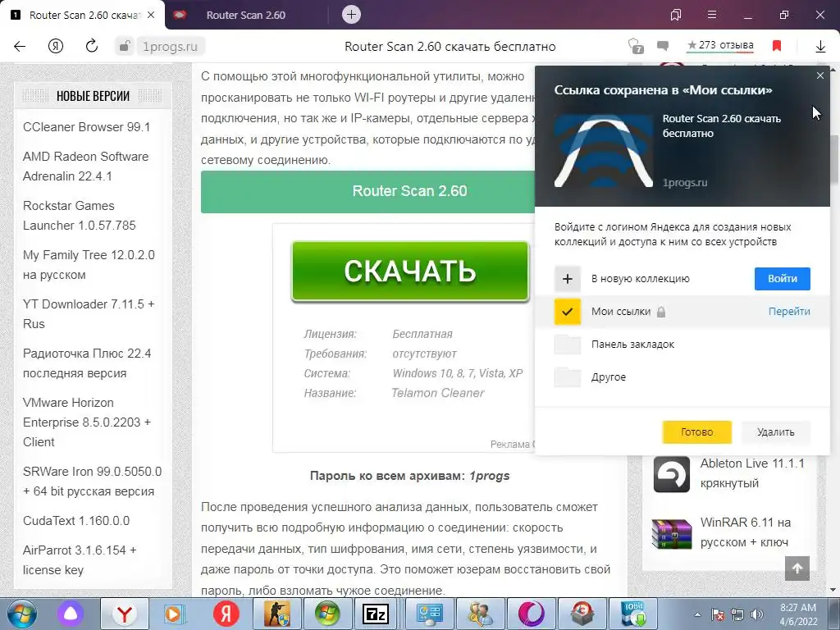Open the 273 отзыва reviews link
This screenshot has width=840, height=630.
(x=720, y=45)
